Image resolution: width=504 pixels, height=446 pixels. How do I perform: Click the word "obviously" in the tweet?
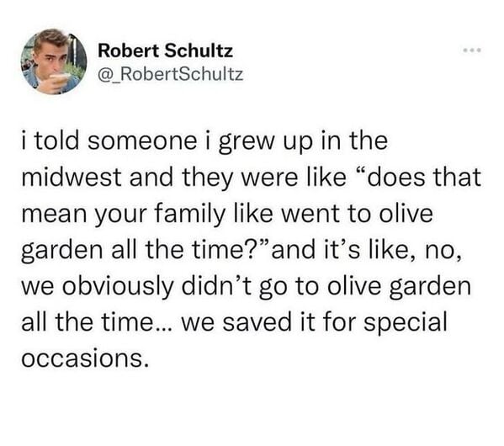coord(119,287)
